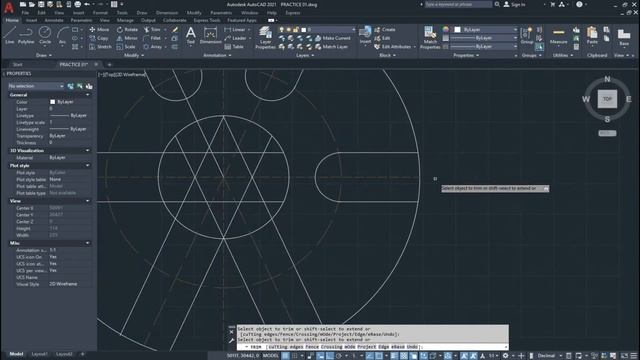This screenshot has width=640, height=360.
Task: Click Make Current layer button
Action: coord(332,38)
